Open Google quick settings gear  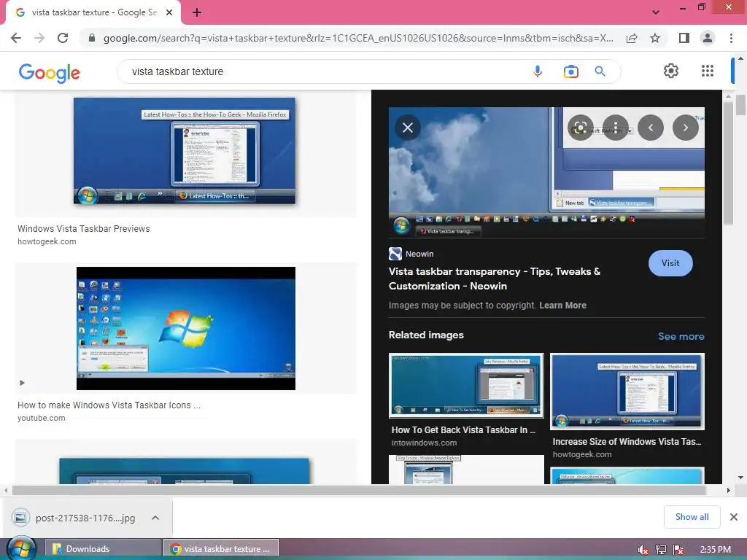671,71
